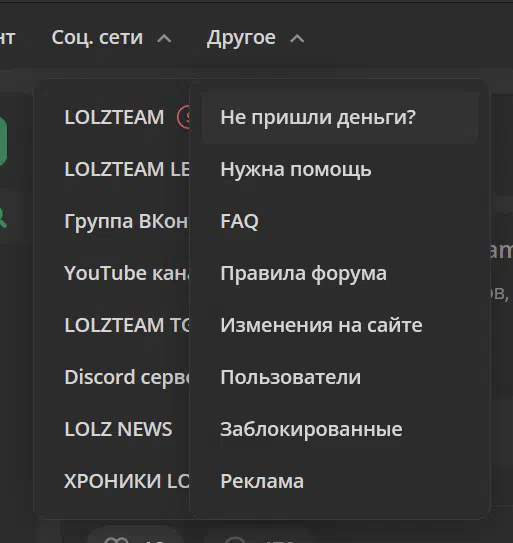Go to Изменения на сайте

click(340, 325)
